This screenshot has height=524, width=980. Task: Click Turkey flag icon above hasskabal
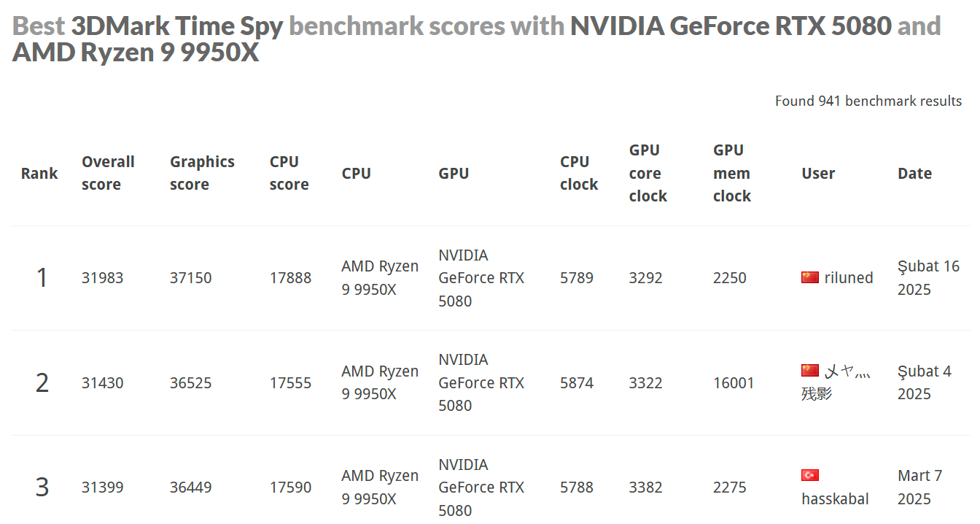coord(809,476)
